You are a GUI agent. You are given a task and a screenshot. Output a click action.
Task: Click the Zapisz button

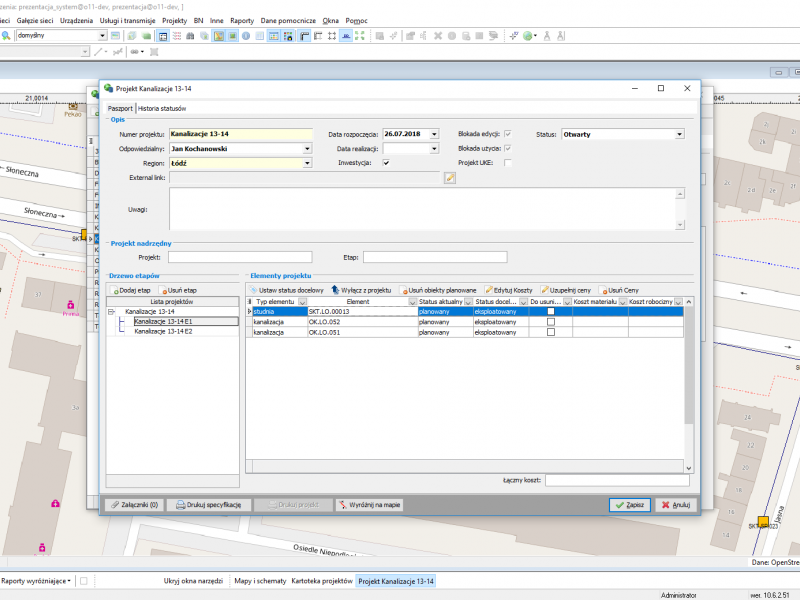click(630, 505)
